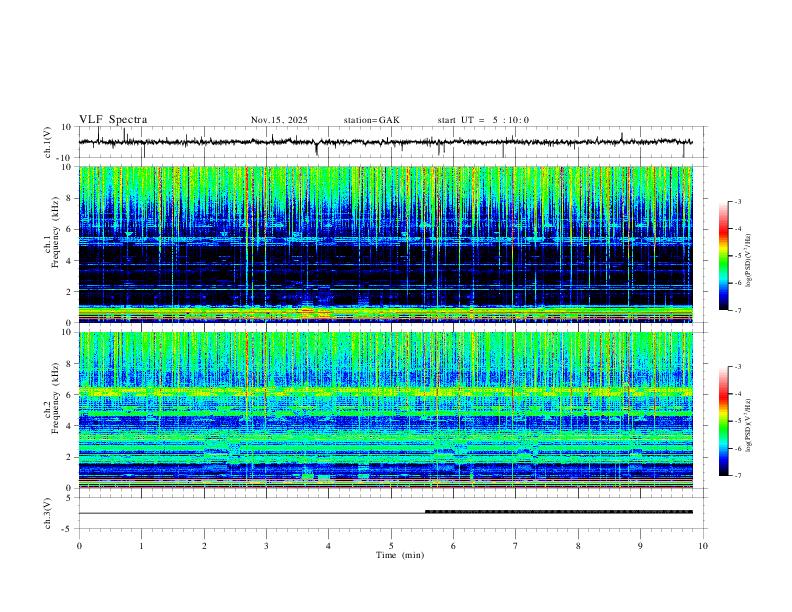
Task: Click the 'station=GAK' label
Action: point(371,120)
